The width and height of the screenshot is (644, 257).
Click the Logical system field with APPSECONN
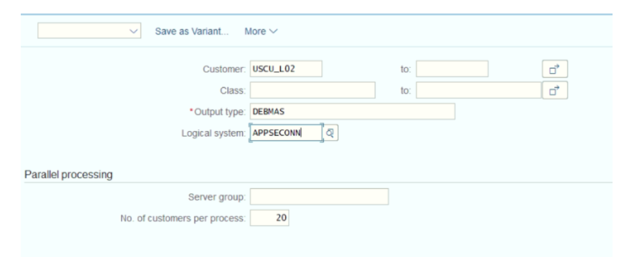pos(286,133)
